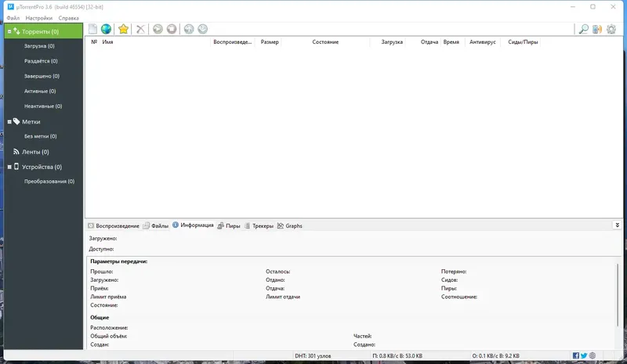
Task: Sort by the № column header
Action: (x=94, y=41)
